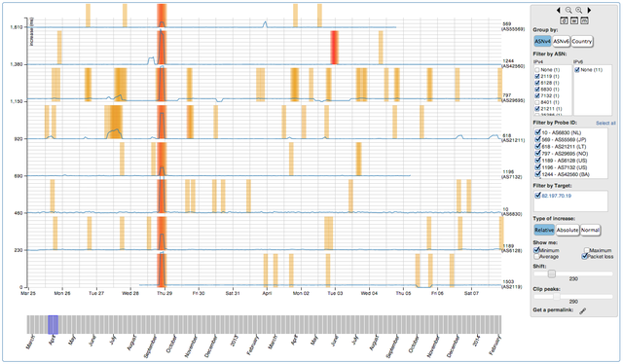
Task: Enable the Maximum checkbox
Action: [586, 250]
